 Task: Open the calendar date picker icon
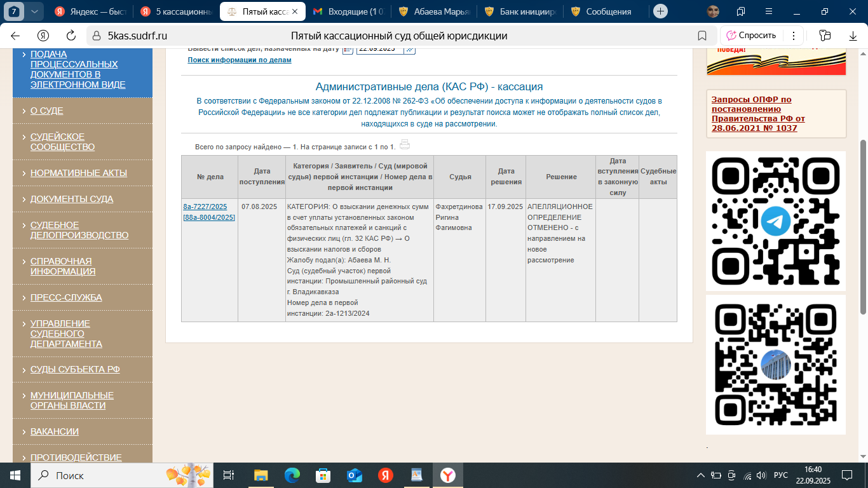348,50
